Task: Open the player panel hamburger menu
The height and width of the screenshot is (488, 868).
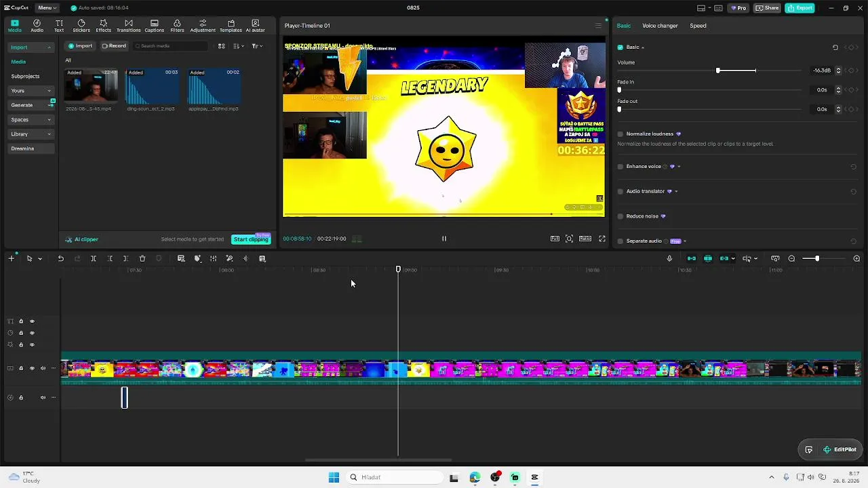Action: (x=598, y=26)
